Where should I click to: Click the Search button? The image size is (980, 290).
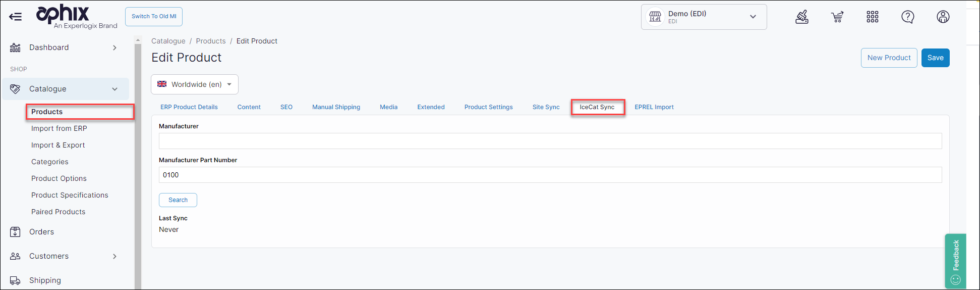coord(178,200)
